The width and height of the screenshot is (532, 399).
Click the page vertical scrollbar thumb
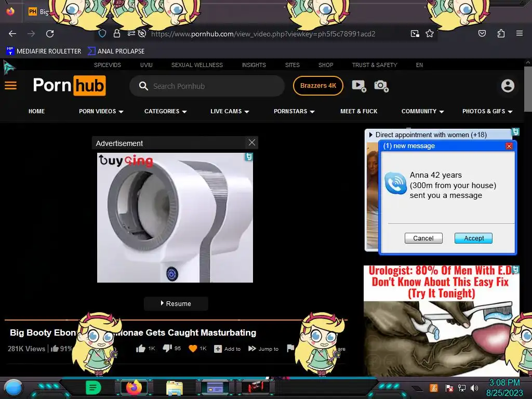click(x=528, y=88)
